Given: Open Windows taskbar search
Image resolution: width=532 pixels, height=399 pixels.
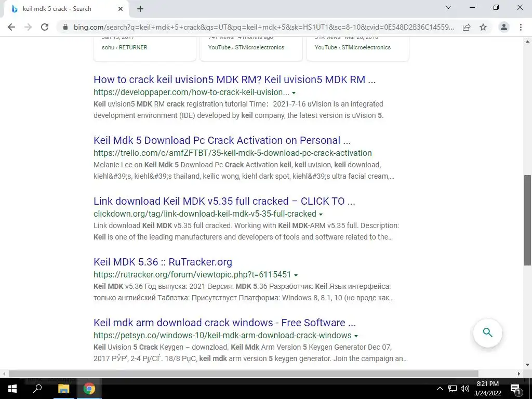Looking at the screenshot, I should tap(37, 389).
